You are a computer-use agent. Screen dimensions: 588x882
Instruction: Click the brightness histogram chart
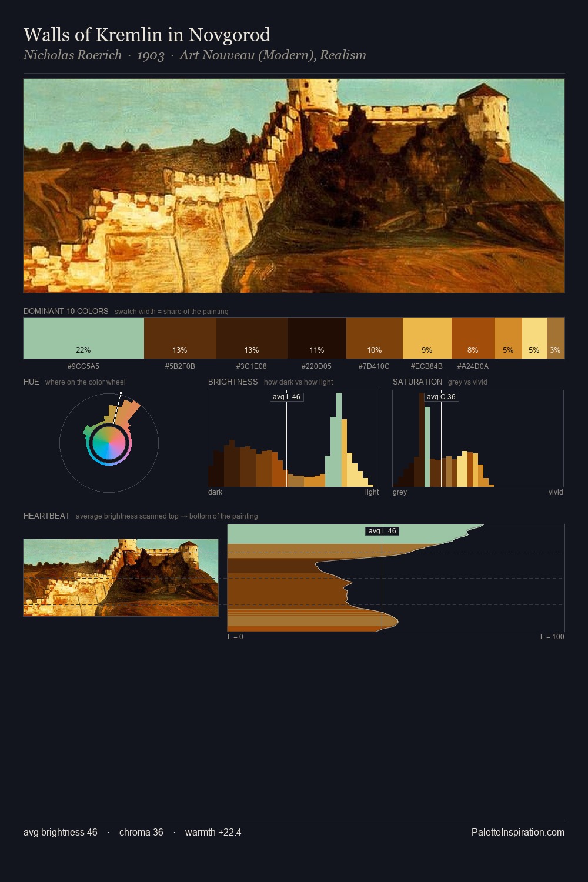tap(293, 439)
